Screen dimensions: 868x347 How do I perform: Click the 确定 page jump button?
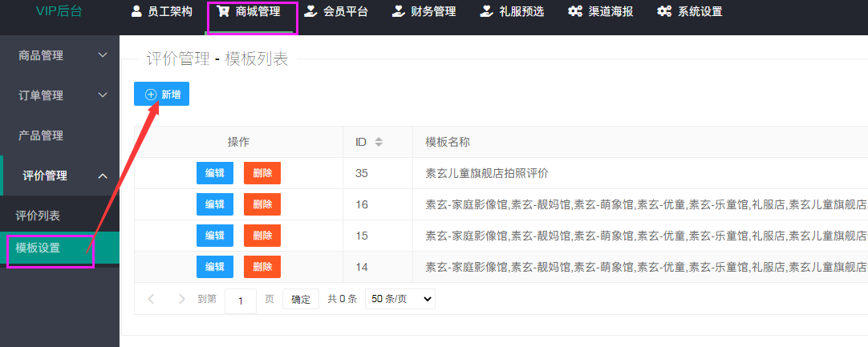click(301, 299)
